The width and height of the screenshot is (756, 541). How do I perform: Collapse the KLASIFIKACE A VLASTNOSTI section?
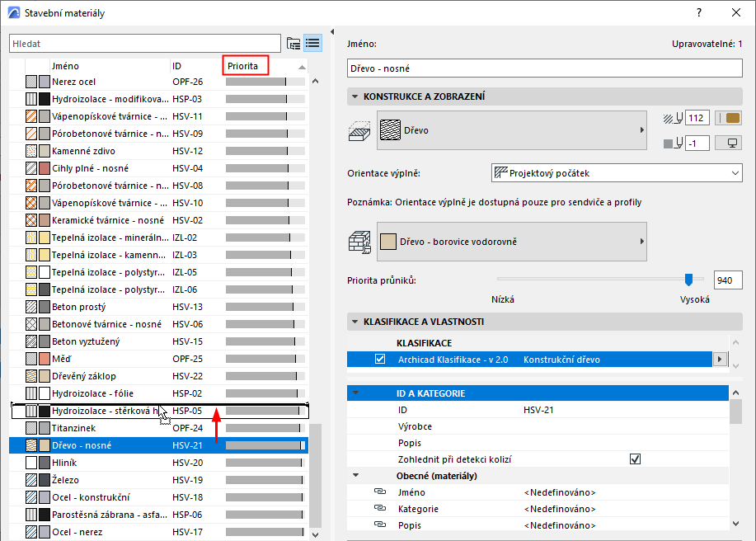pyautogui.click(x=355, y=322)
